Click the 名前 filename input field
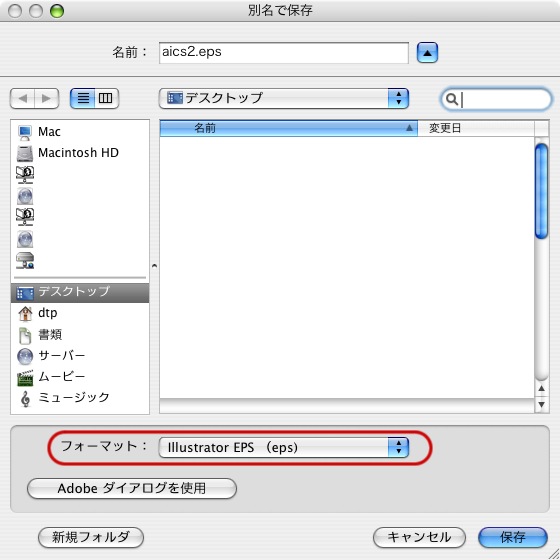Viewport: 560px width, 560px height. click(x=284, y=53)
